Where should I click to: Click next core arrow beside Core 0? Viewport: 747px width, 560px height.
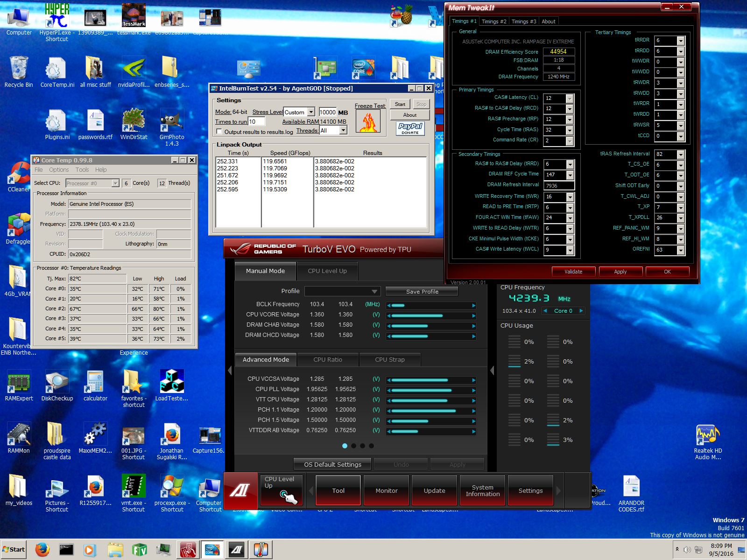[581, 311]
